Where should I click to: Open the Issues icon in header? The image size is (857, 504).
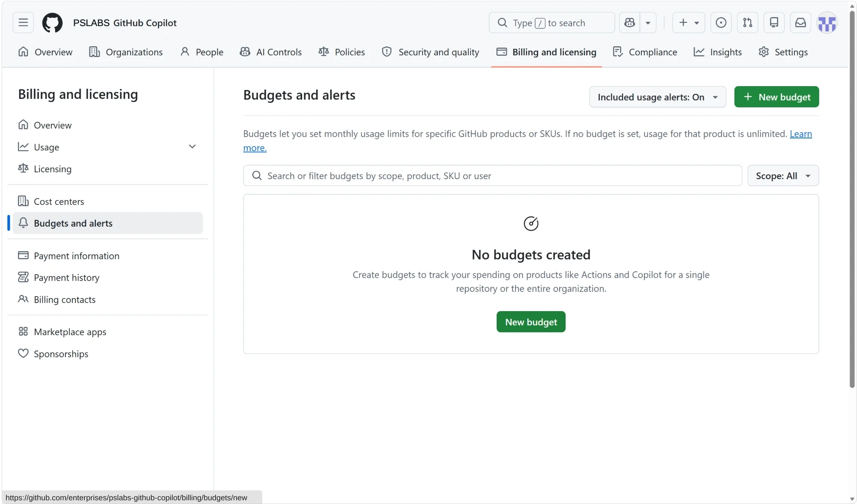point(721,23)
